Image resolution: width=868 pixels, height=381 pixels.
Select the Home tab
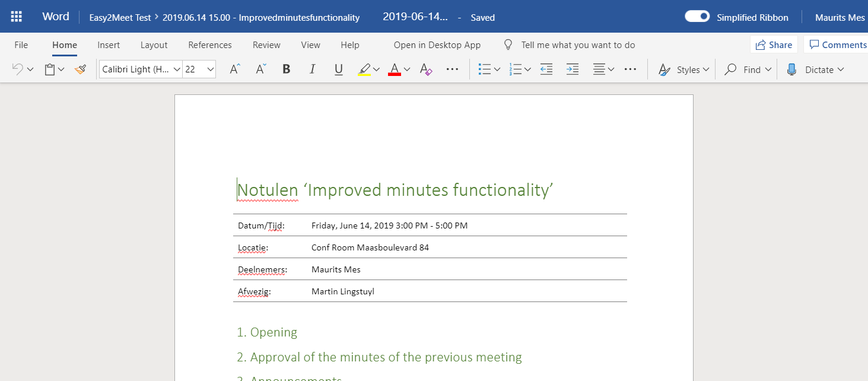point(65,45)
